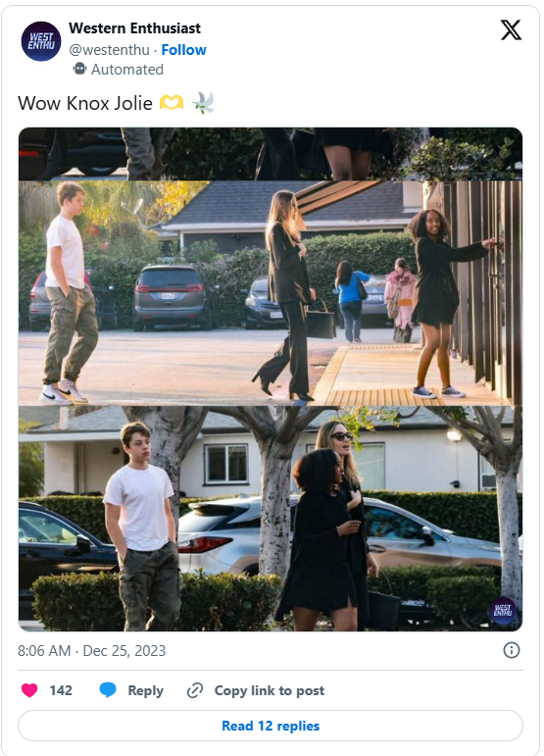The width and height of the screenshot is (544, 756).
Task: Click the Automated robot icon
Action: [x=79, y=69]
